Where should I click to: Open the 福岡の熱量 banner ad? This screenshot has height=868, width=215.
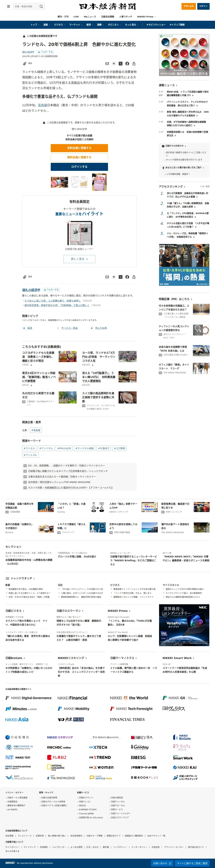[184, 265]
